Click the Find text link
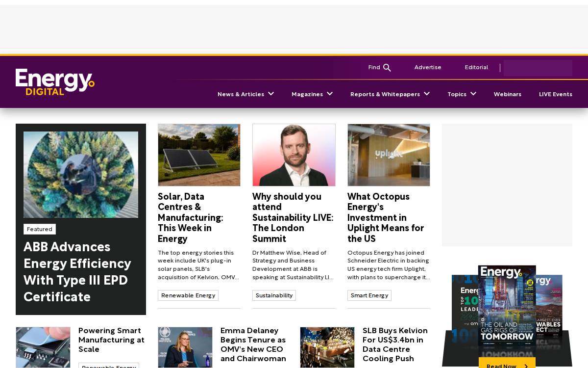Image resolution: width=588 pixels, height=368 pixels. [374, 67]
